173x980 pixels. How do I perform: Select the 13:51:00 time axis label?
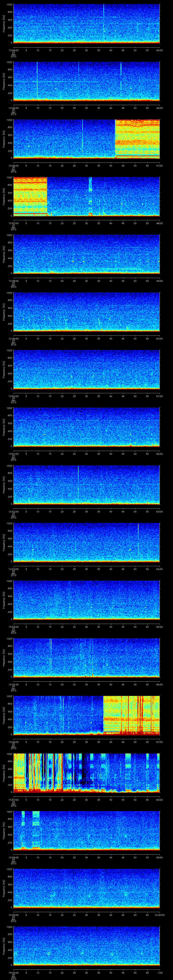[13, 454]
